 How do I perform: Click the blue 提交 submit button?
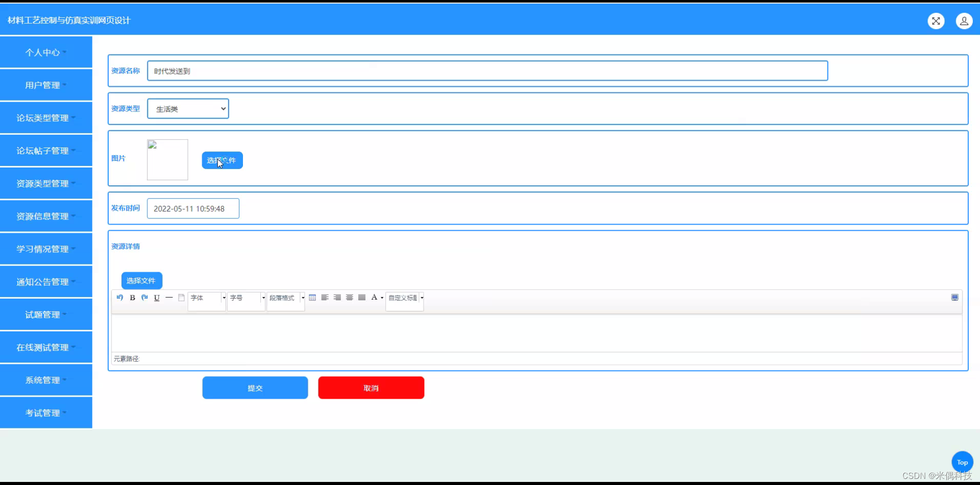click(x=255, y=388)
